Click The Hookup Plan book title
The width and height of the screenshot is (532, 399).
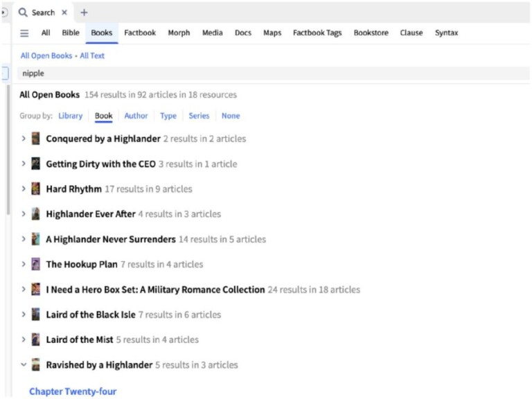pos(82,265)
